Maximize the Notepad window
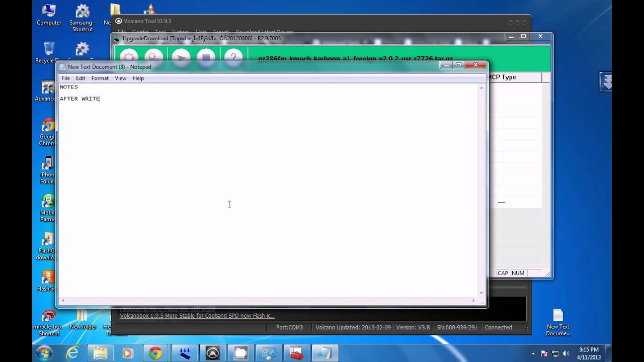 pos(458,65)
